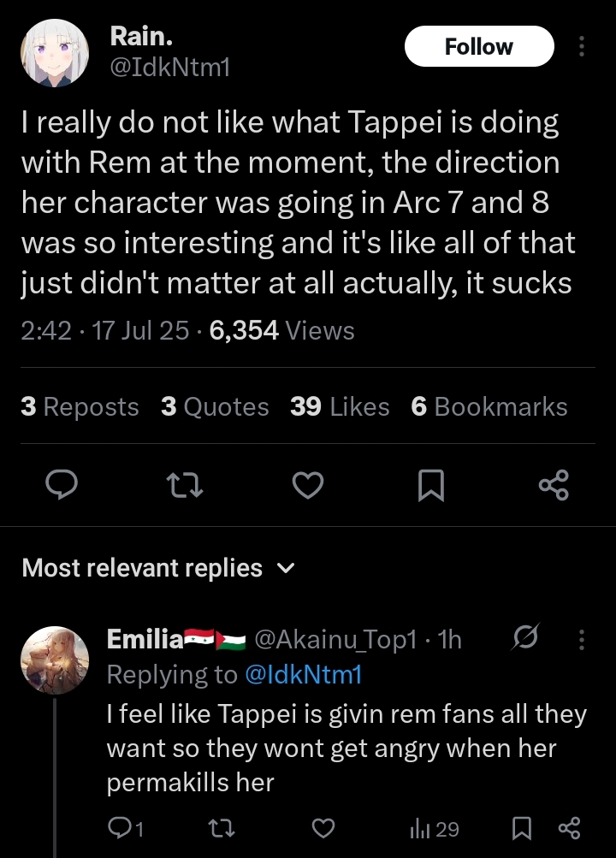Open more options for Rain's tweet
The height and width of the screenshot is (858, 616).
pos(582,46)
